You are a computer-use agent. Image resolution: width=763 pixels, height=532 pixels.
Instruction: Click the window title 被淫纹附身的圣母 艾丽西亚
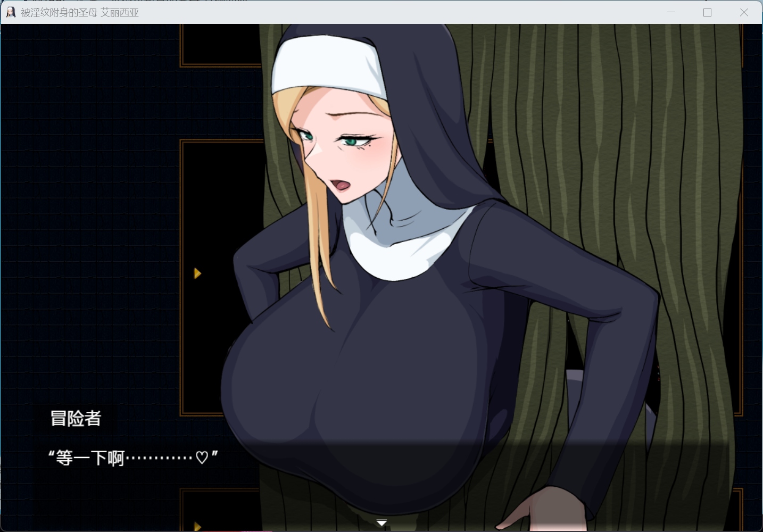80,12
